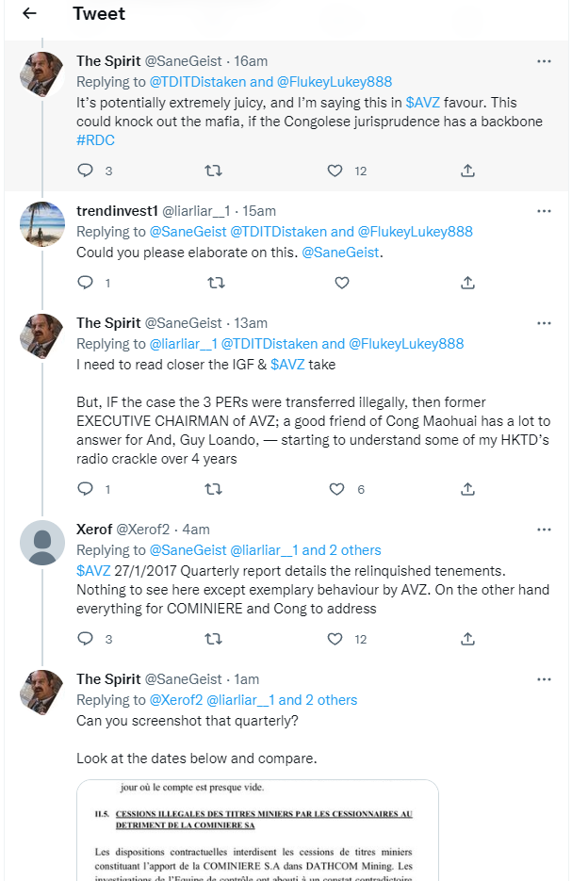The width and height of the screenshot is (588, 881).
Task: Share trendinvest1's tweet
Action: tap(467, 283)
